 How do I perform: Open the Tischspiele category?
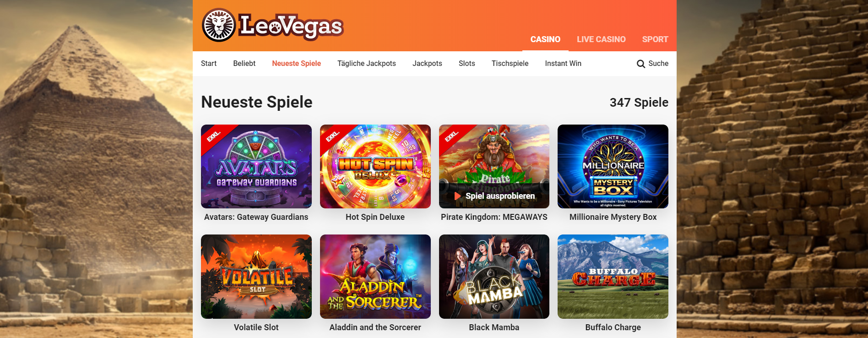click(510, 64)
